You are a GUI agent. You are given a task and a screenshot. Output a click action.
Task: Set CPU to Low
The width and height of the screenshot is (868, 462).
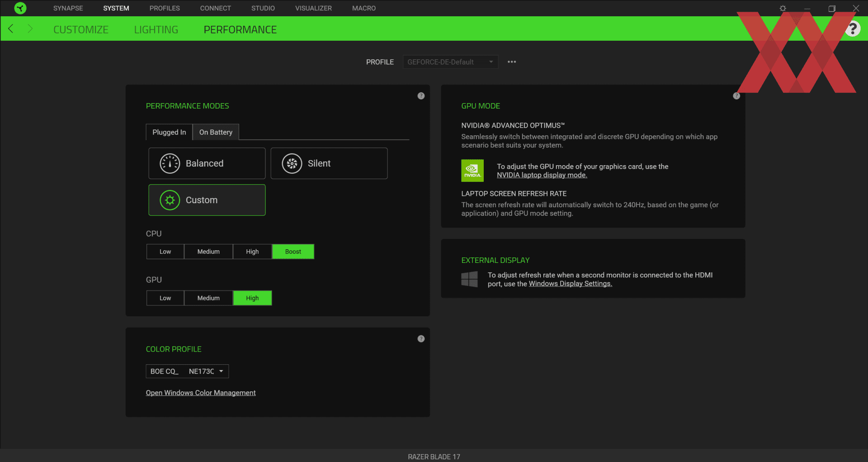[x=165, y=252]
